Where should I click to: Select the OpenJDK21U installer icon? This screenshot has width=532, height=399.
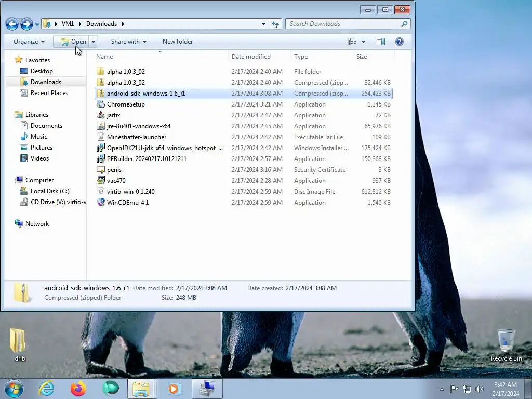click(100, 148)
